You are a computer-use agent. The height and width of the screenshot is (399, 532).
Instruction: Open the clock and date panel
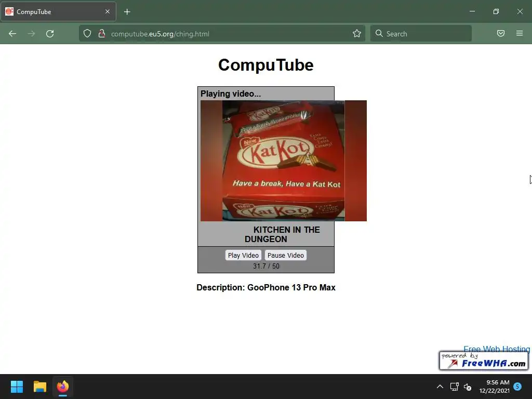[495, 387]
